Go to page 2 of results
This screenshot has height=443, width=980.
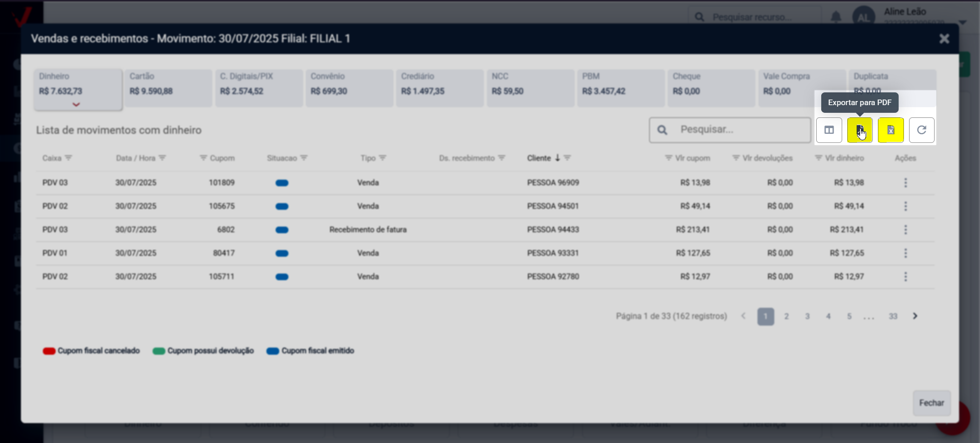[x=787, y=316]
